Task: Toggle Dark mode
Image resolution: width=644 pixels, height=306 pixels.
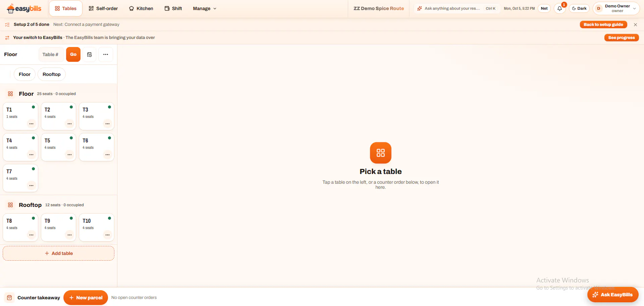Action: tap(579, 8)
